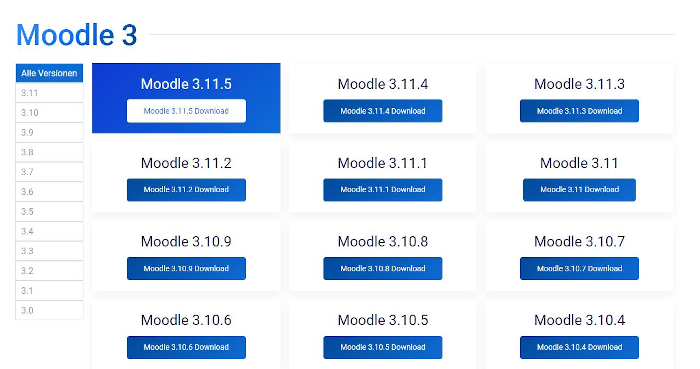
Task: Click the Moodle 3.10.5 card title
Action: click(x=383, y=320)
